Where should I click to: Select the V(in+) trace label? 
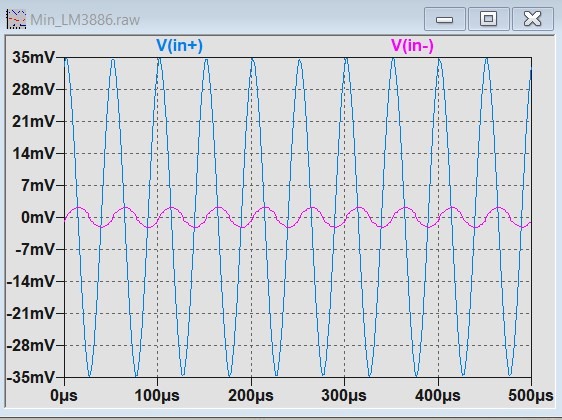pos(180,46)
